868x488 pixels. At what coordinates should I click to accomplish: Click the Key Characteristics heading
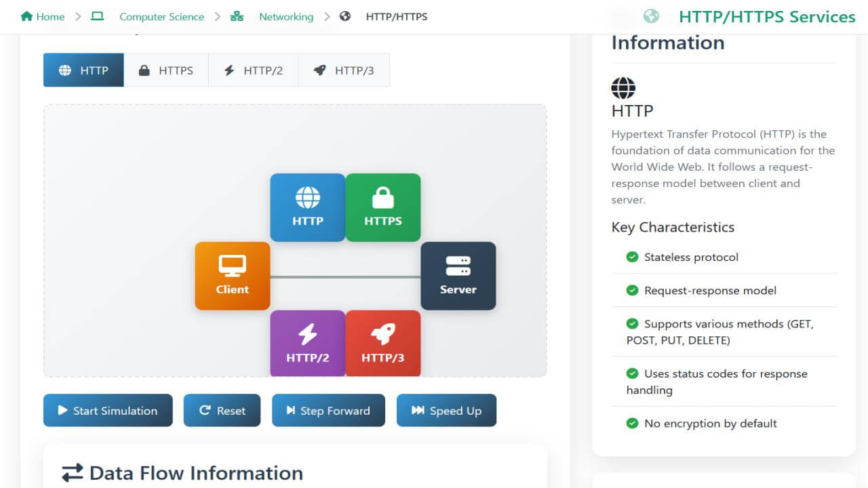(673, 227)
